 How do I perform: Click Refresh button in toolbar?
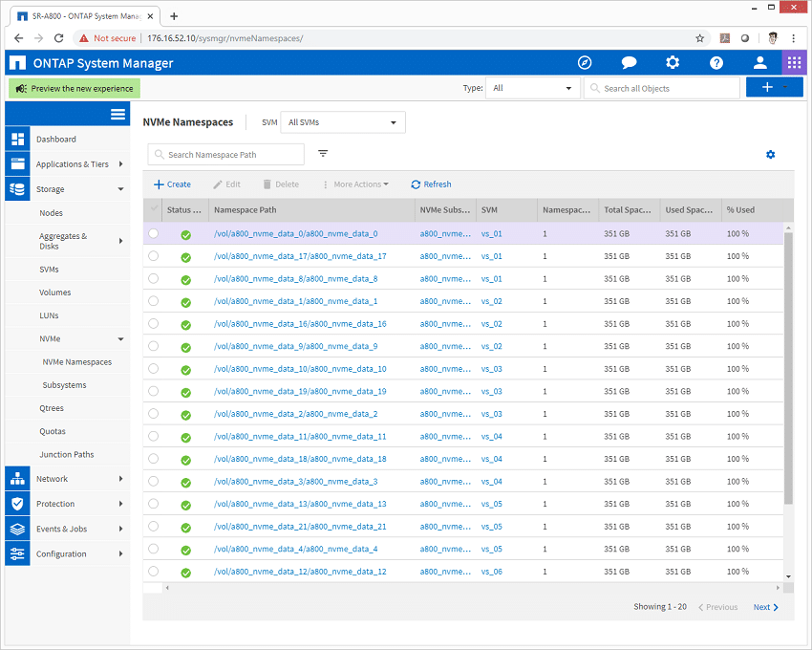click(x=431, y=184)
